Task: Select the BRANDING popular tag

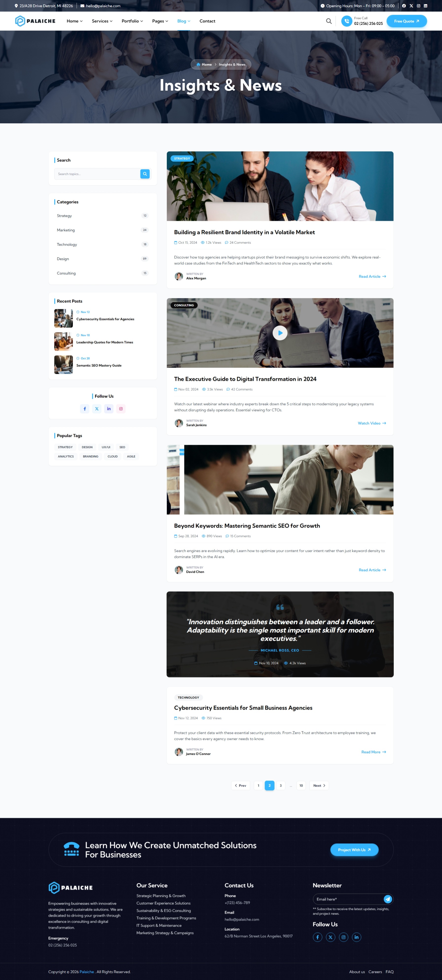Action: [91, 456]
